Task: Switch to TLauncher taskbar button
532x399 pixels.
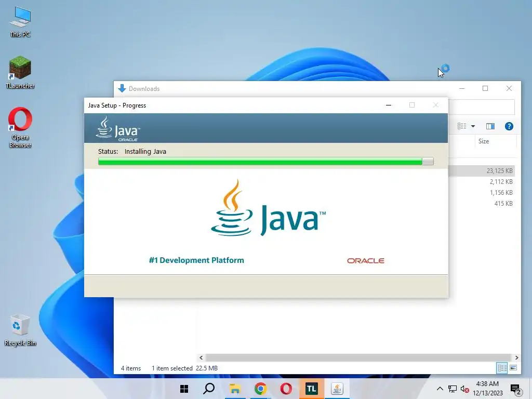Action: (312, 389)
